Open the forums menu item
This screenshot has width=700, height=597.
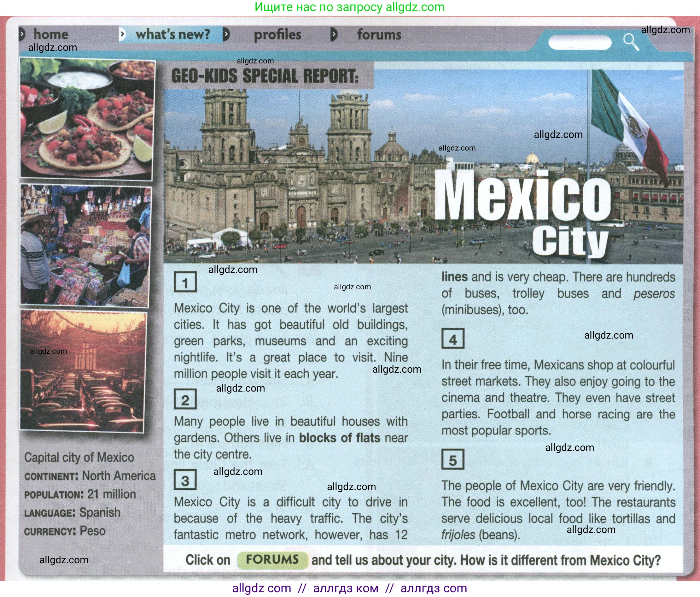(379, 35)
